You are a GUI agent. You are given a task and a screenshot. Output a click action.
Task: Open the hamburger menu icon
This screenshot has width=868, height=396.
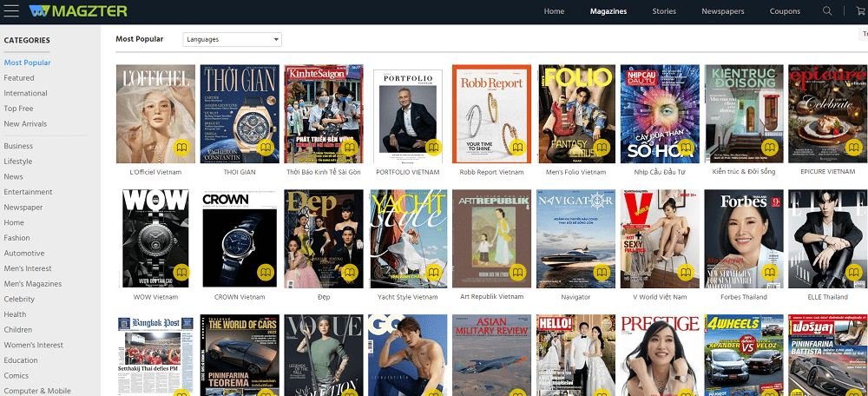11,10
